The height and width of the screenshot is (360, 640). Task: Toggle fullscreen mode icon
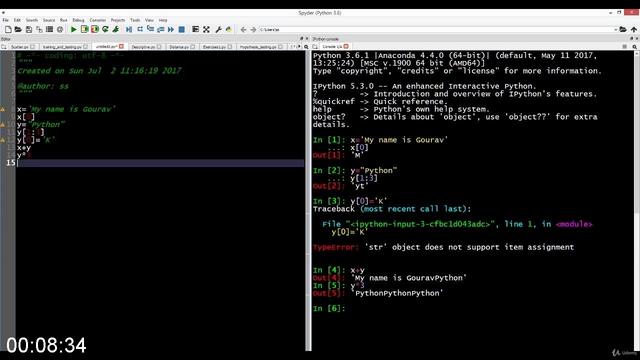[x=207, y=29]
